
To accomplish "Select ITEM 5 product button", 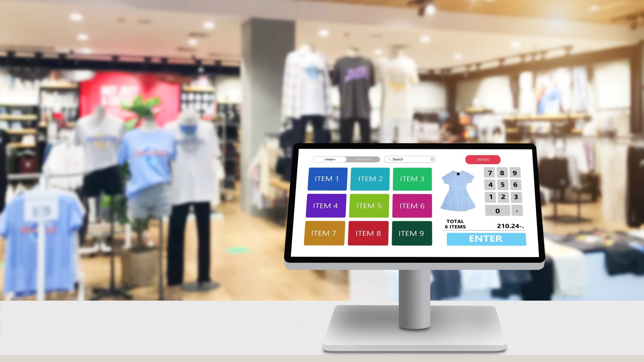I will pos(369,206).
